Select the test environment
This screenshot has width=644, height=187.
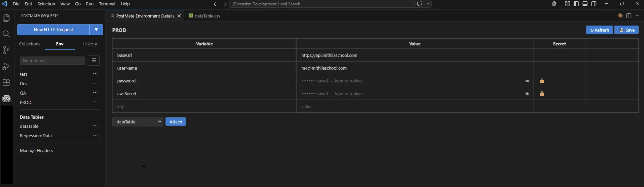point(23,74)
